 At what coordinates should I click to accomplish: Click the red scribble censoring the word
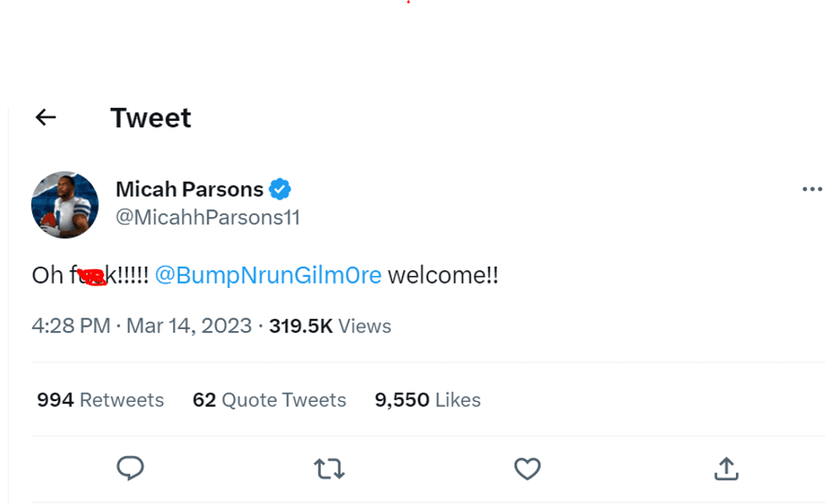click(x=91, y=276)
